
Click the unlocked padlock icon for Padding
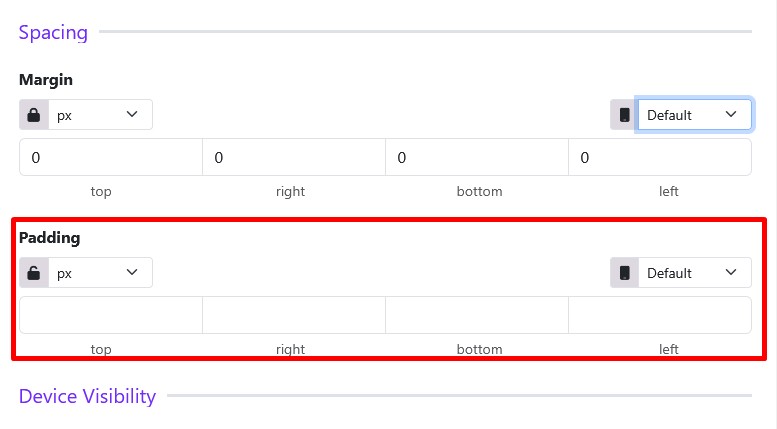click(34, 273)
